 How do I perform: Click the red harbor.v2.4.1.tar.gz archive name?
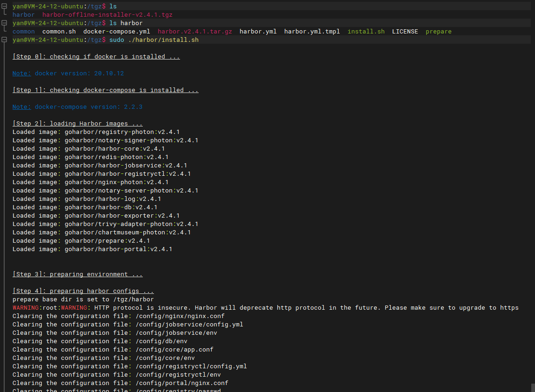(x=195, y=31)
